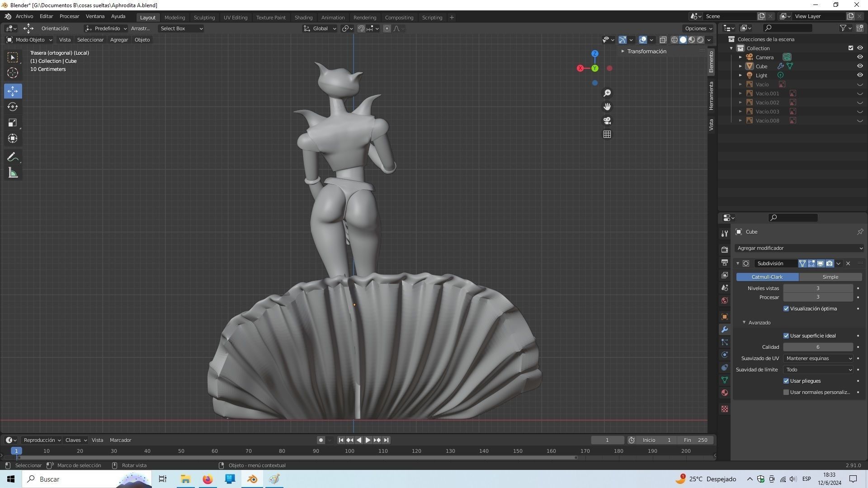Click the pan view hand icon
Image resolution: width=868 pixels, height=488 pixels.
607,107
